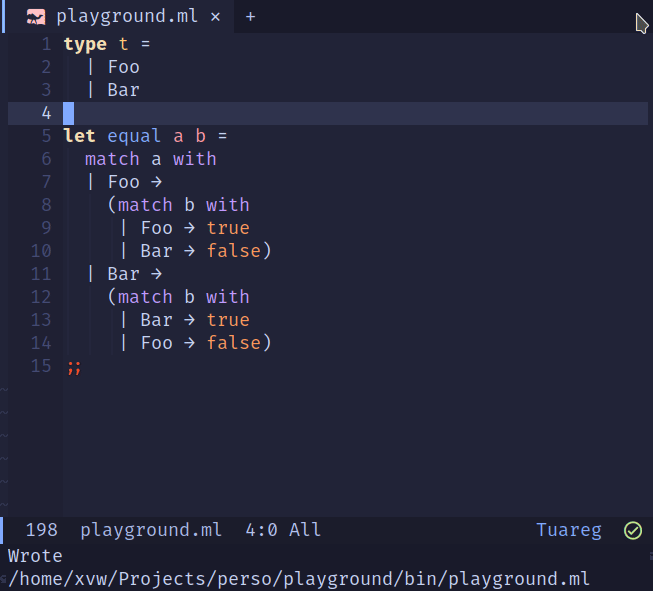Click 'true' value on line 9
Image resolution: width=653 pixels, height=591 pixels.
point(228,228)
